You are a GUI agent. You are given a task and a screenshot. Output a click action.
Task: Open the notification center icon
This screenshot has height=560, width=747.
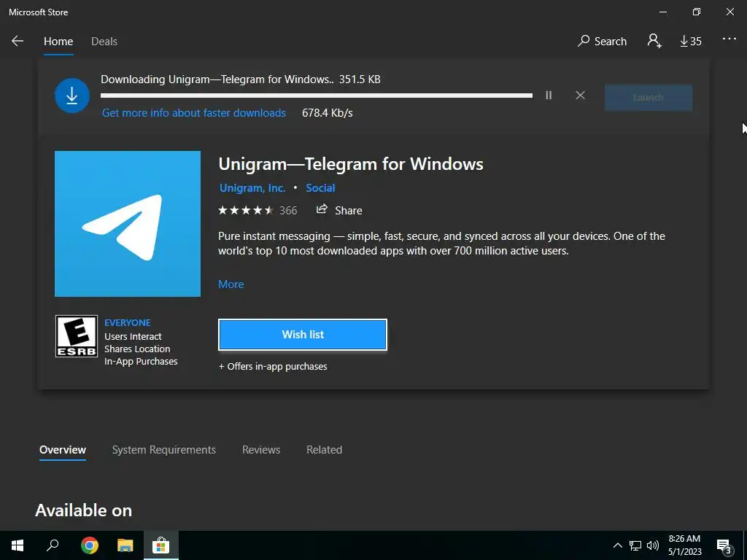[724, 545]
